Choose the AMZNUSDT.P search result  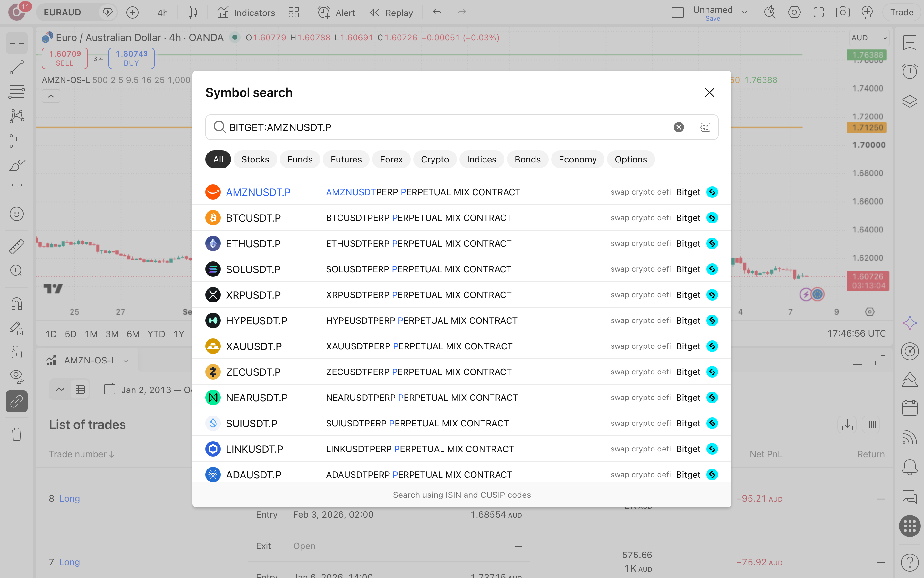[462, 192]
